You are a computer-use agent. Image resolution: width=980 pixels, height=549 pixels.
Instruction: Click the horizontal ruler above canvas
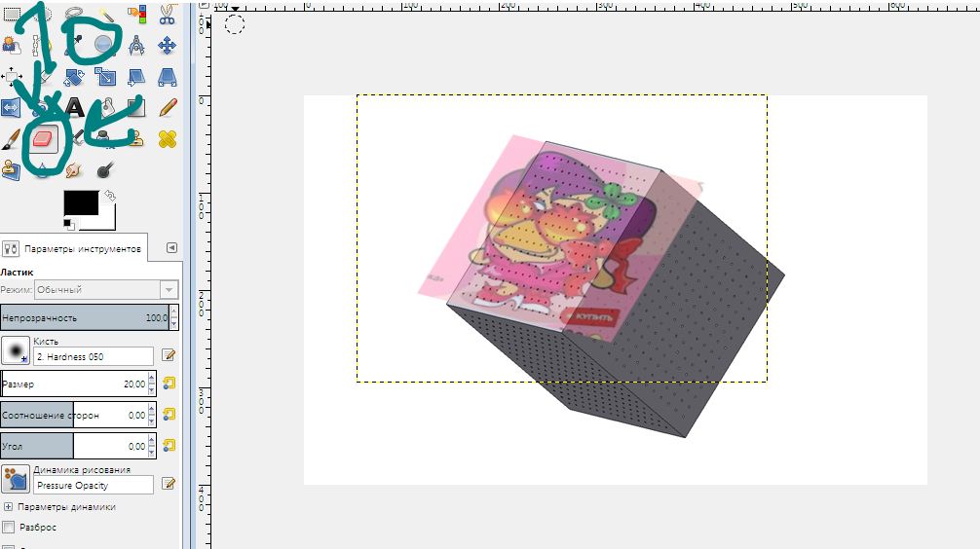(595, 6)
